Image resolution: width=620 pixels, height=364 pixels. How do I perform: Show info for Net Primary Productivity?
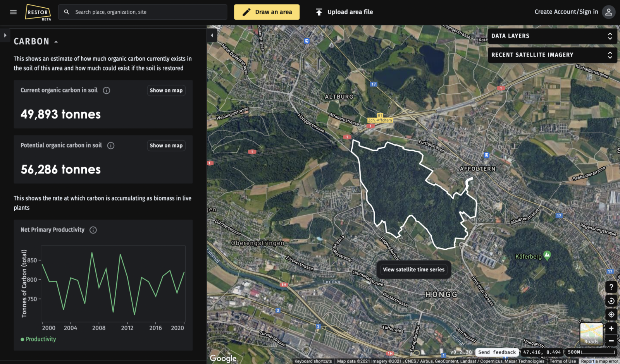93,230
